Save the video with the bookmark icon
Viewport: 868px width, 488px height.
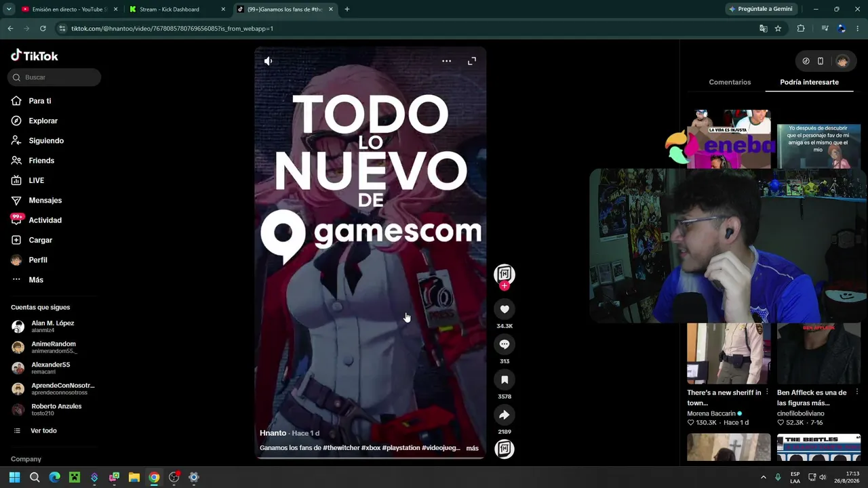[x=505, y=380]
